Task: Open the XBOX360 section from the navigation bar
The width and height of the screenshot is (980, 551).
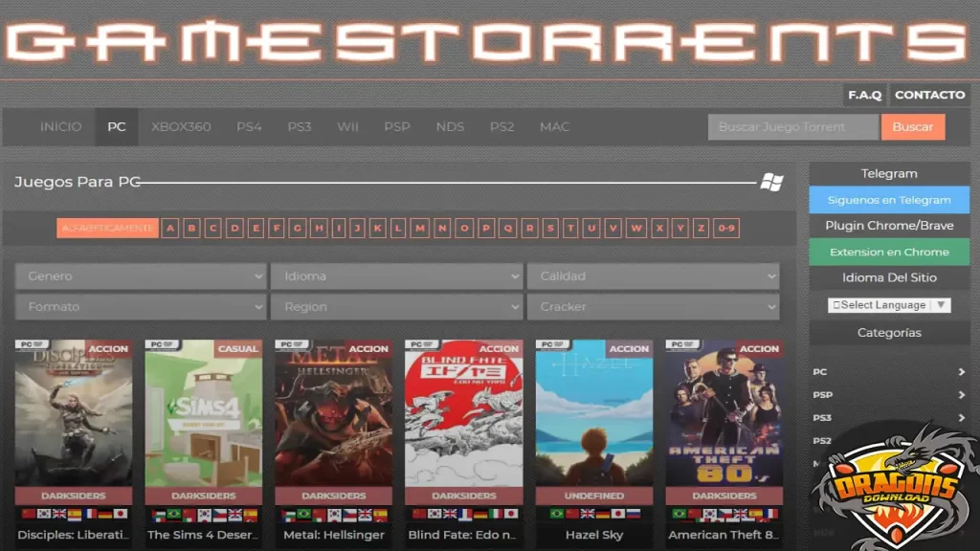Action: [182, 126]
